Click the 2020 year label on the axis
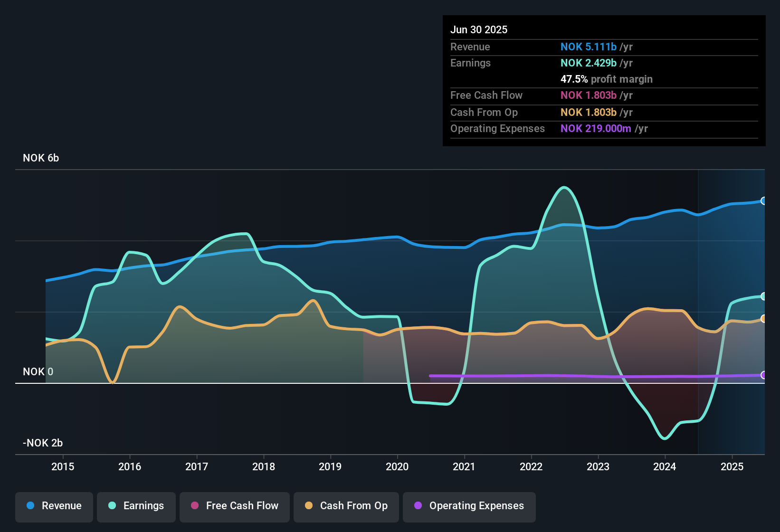 click(x=397, y=467)
